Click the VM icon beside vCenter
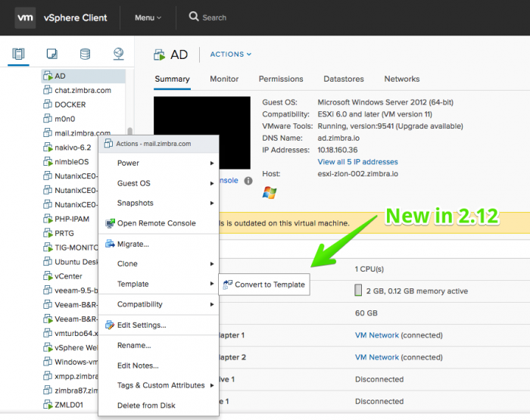This screenshot has width=530, height=420. 48,276
